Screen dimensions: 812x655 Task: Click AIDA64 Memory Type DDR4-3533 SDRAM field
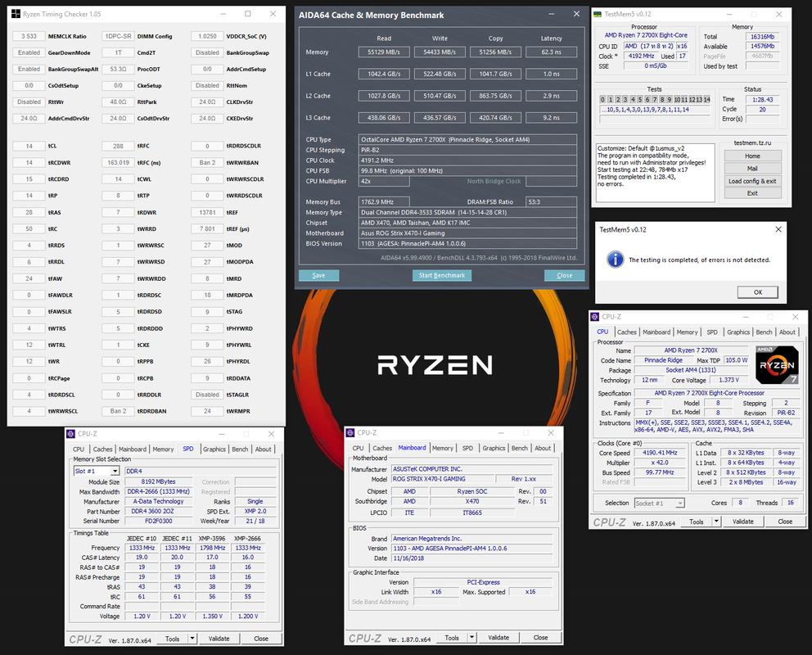(467, 212)
